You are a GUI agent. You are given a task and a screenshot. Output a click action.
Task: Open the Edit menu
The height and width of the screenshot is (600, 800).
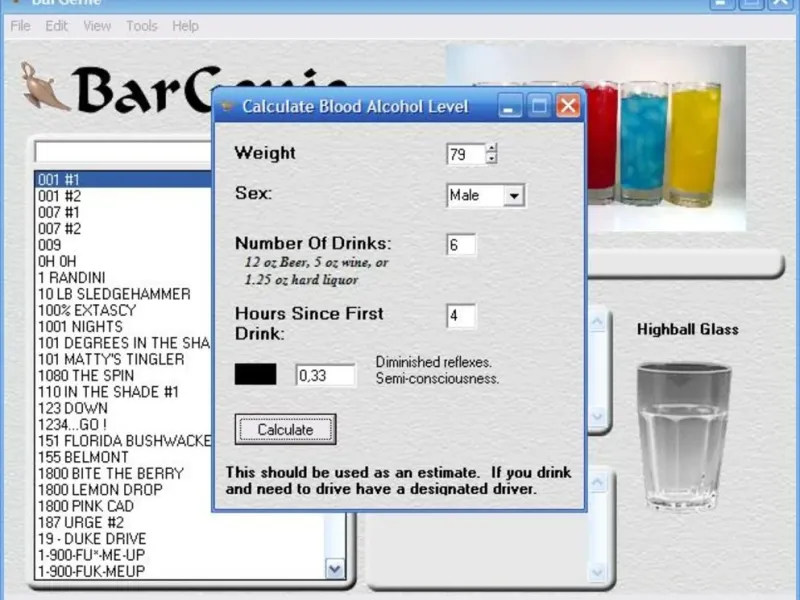[56, 26]
